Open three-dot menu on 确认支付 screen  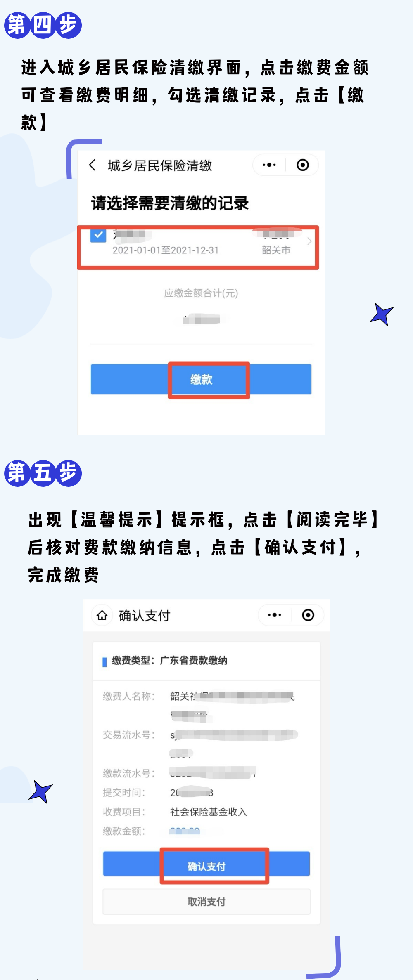pos(275,615)
